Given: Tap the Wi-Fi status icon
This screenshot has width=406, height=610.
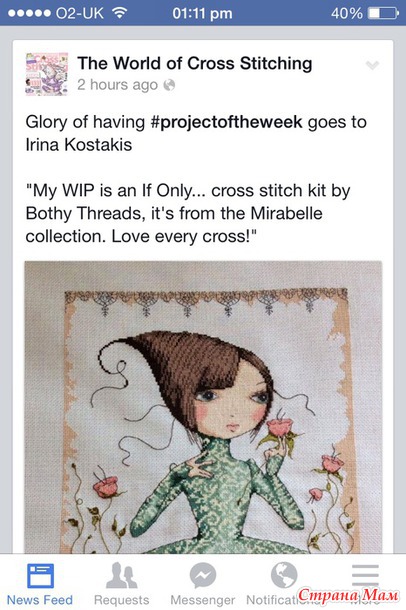Looking at the screenshot, I should coord(120,13).
